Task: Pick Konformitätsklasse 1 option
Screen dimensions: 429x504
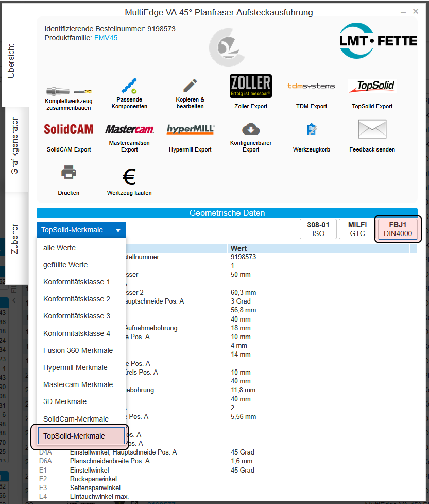Action: tap(81, 282)
